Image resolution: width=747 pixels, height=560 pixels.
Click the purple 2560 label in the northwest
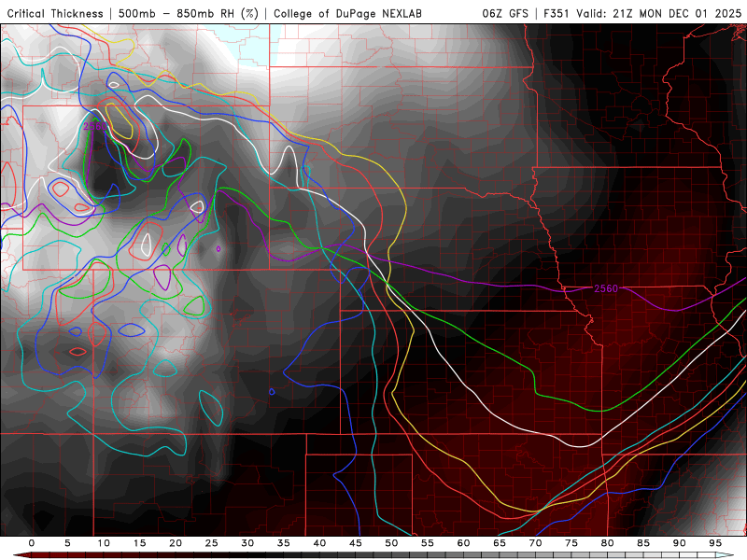[x=94, y=126]
